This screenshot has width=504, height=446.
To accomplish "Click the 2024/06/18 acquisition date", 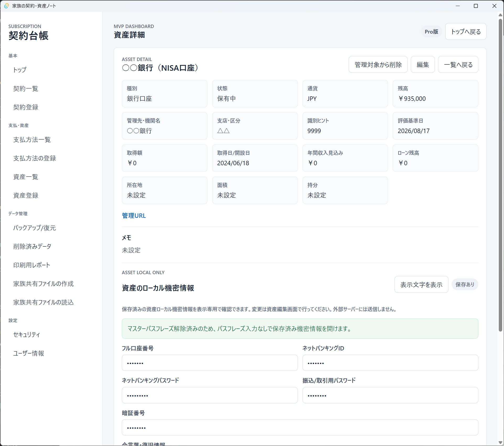I will pos(233,163).
